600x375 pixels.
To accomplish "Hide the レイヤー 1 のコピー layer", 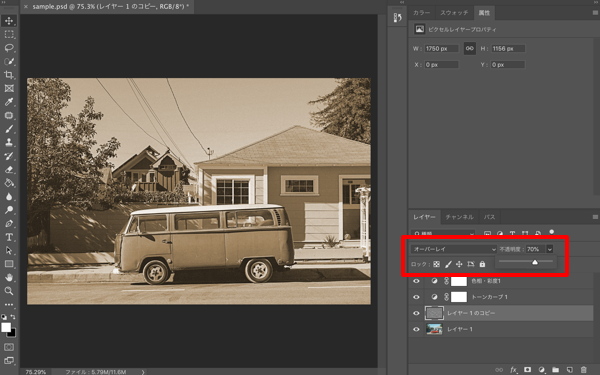I will click(x=416, y=313).
